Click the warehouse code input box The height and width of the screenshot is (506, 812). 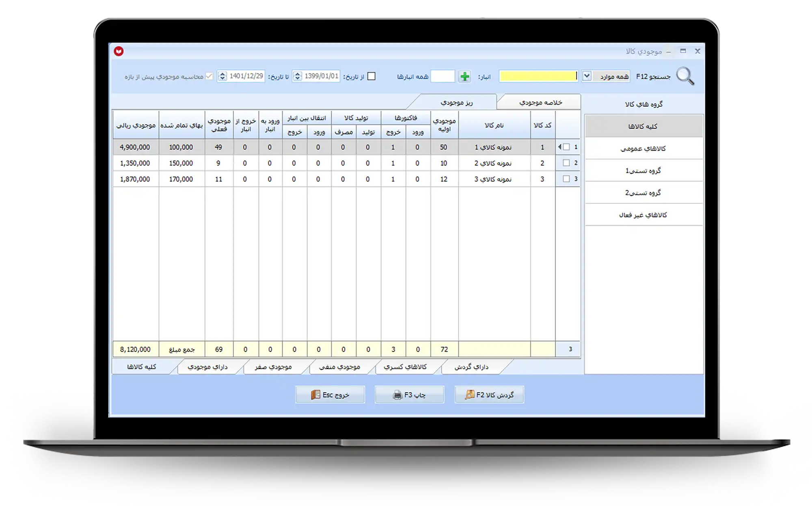(x=443, y=76)
